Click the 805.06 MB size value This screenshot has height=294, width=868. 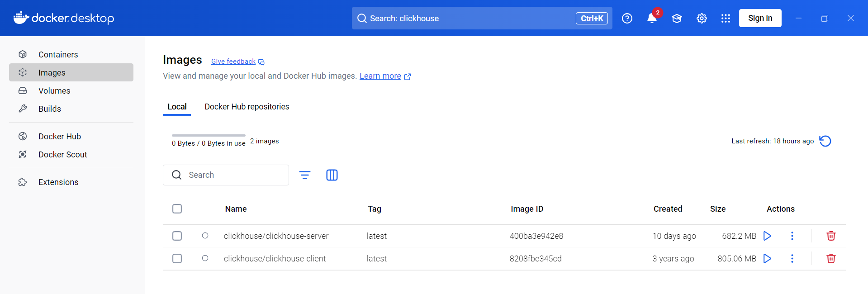(737, 259)
